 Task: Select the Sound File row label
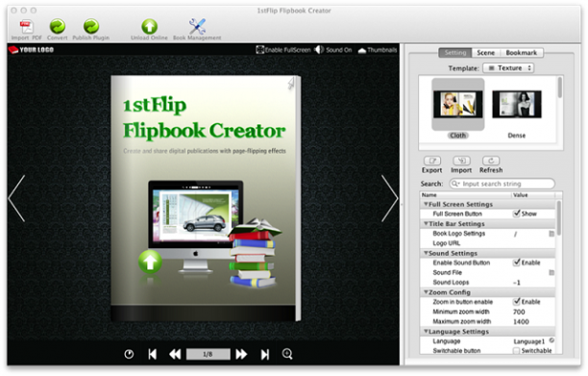[448, 272]
